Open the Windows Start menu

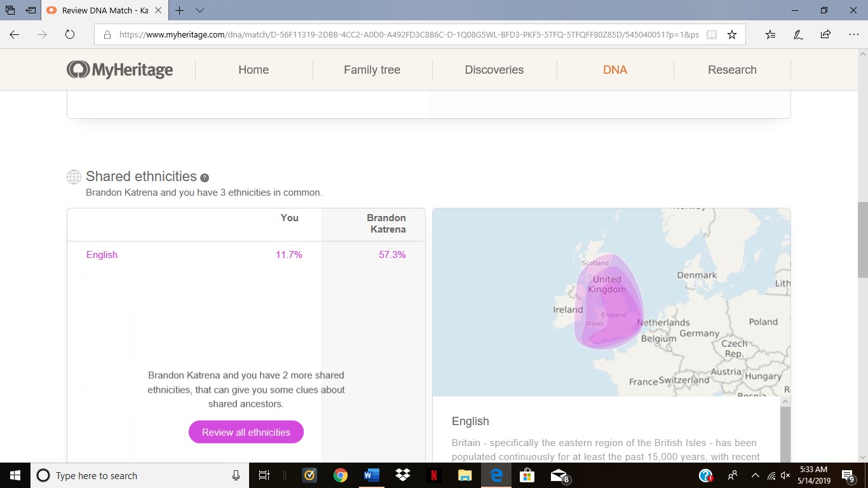click(x=15, y=475)
